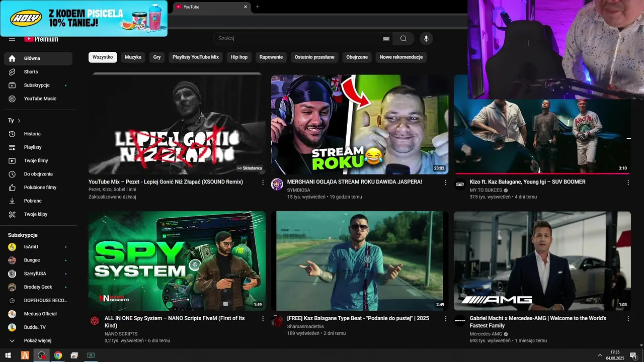Image resolution: width=644 pixels, height=362 pixels.
Task: Open Historia in sidebar
Action: point(38,134)
